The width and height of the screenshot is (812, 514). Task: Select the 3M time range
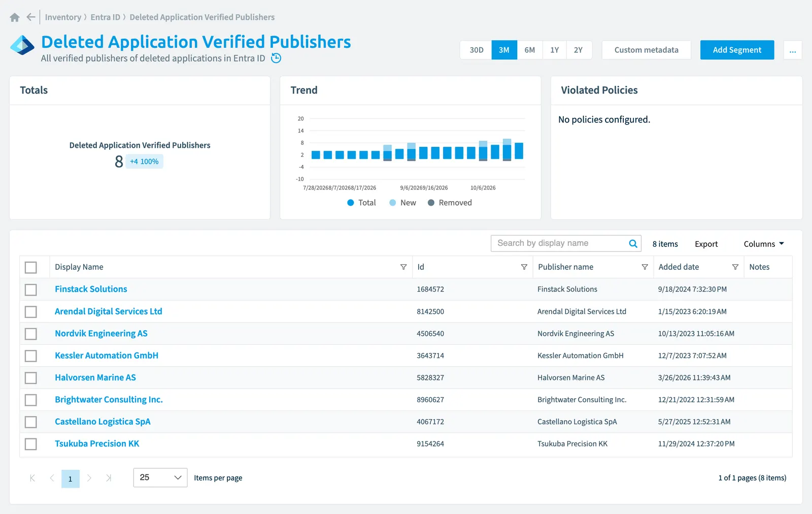click(504, 50)
